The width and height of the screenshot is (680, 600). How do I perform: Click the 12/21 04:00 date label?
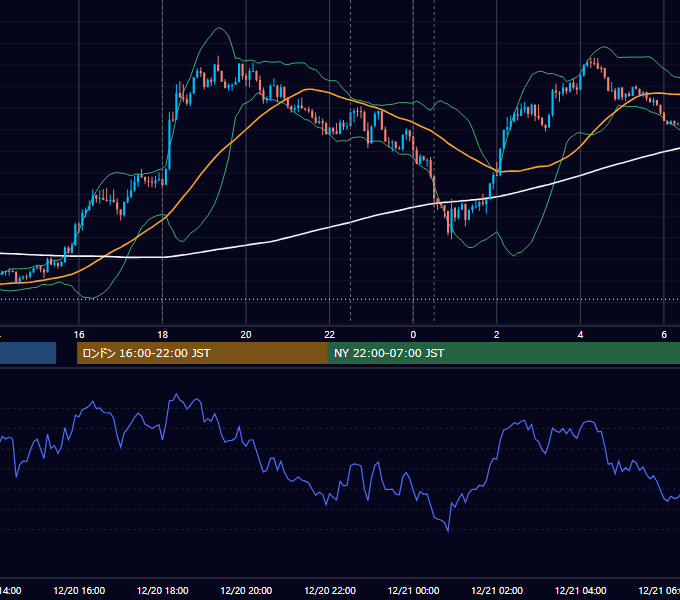click(x=581, y=590)
